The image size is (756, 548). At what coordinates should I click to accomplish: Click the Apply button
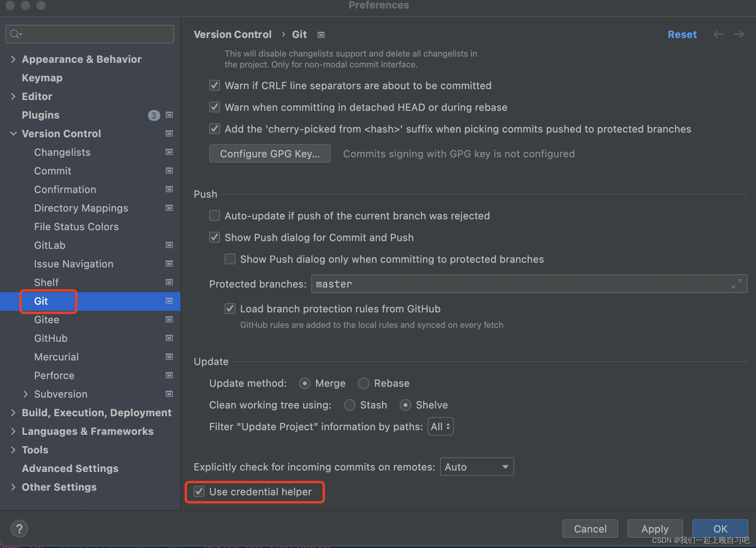(x=655, y=528)
